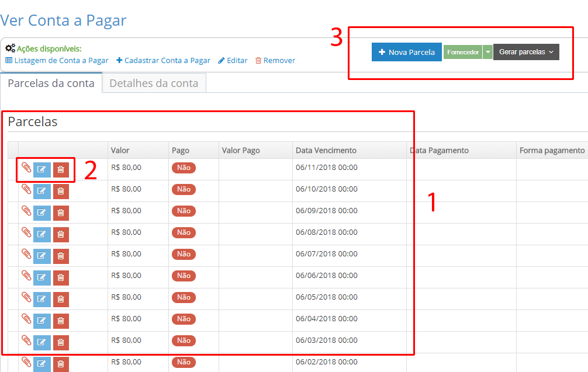
Task: Delete the first installment due 06/11/2018
Action: (x=61, y=170)
